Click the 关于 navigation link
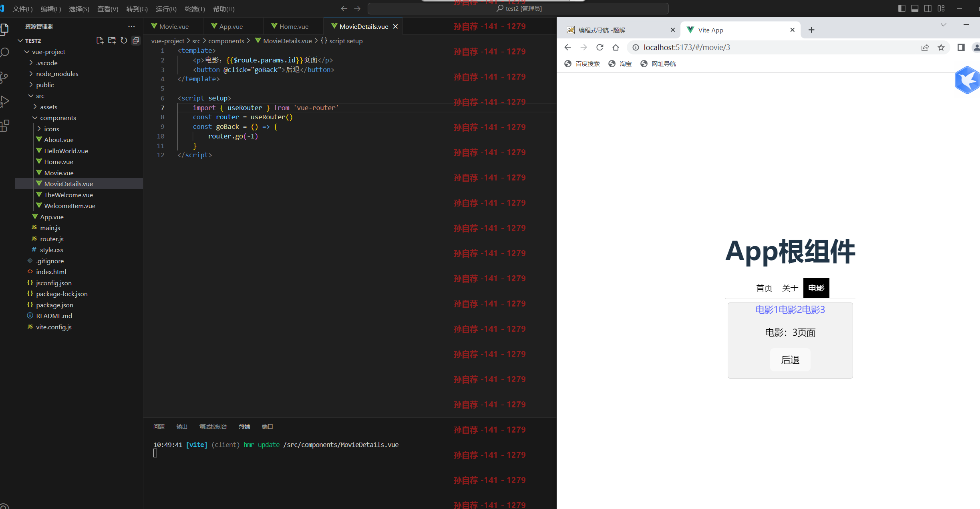Viewport: 980px width, 509px height. [x=790, y=288]
